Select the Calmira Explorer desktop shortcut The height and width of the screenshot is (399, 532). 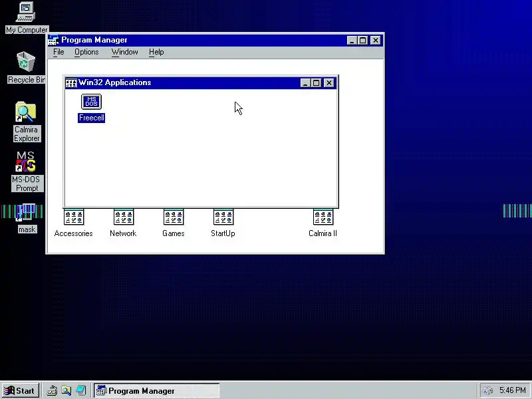pos(26,112)
